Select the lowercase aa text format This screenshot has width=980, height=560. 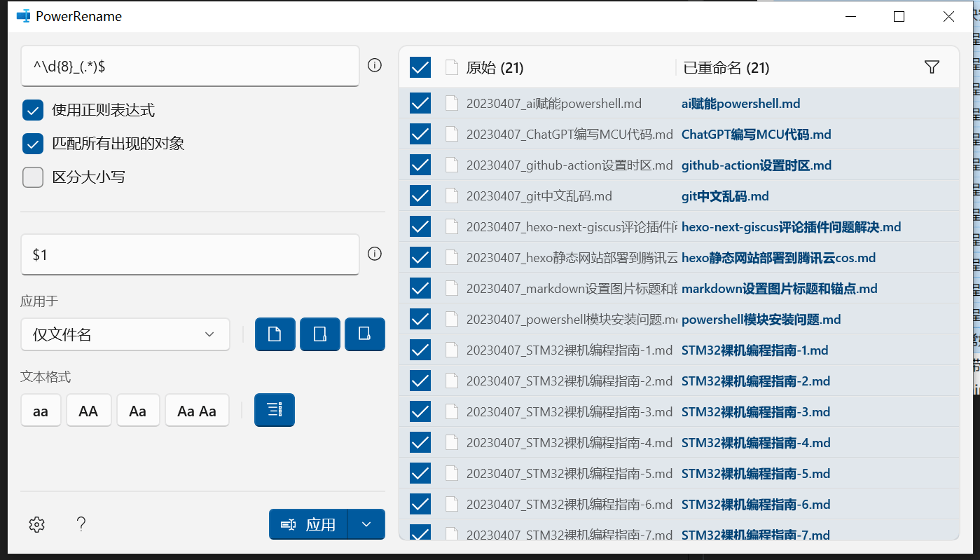click(40, 410)
